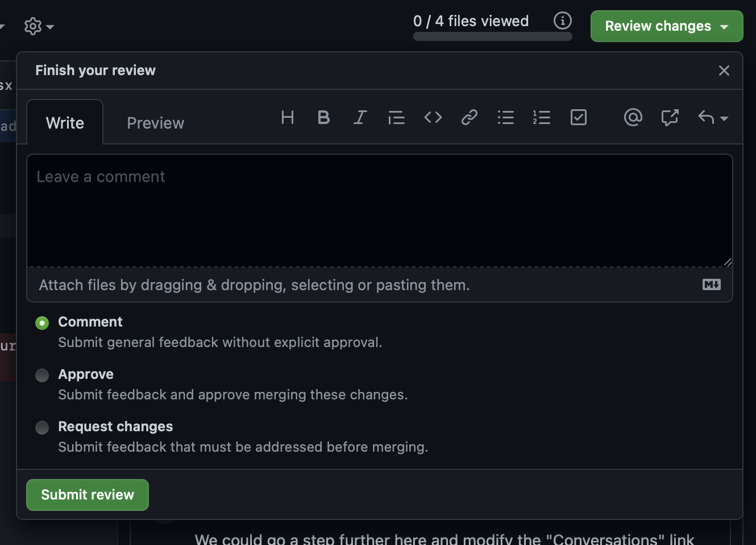Toggle bold text formatting
The width and height of the screenshot is (756, 545).
[x=323, y=118]
